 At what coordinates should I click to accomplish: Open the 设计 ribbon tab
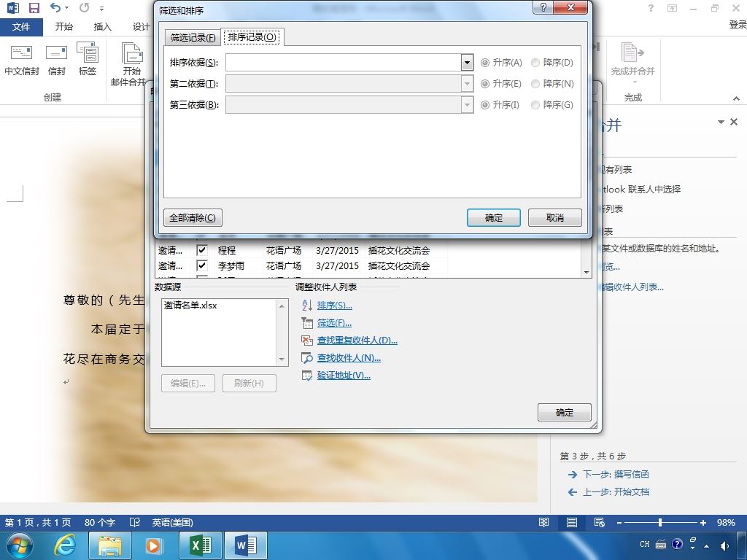coord(141,27)
